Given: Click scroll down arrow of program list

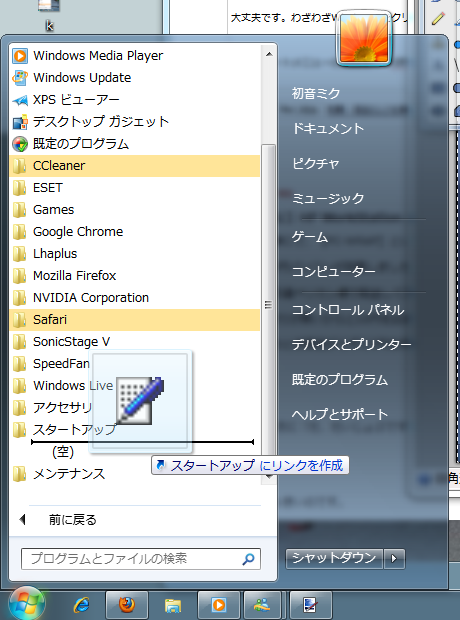Looking at the screenshot, I should [x=269, y=477].
